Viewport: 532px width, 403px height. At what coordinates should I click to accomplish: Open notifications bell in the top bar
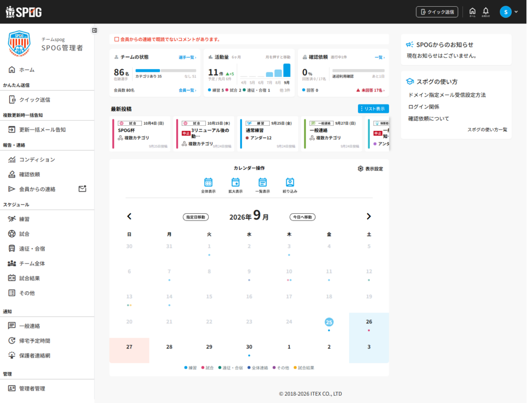486,12
